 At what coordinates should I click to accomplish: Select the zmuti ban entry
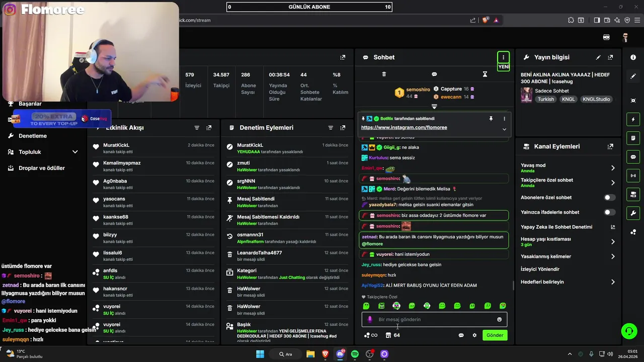(x=287, y=166)
